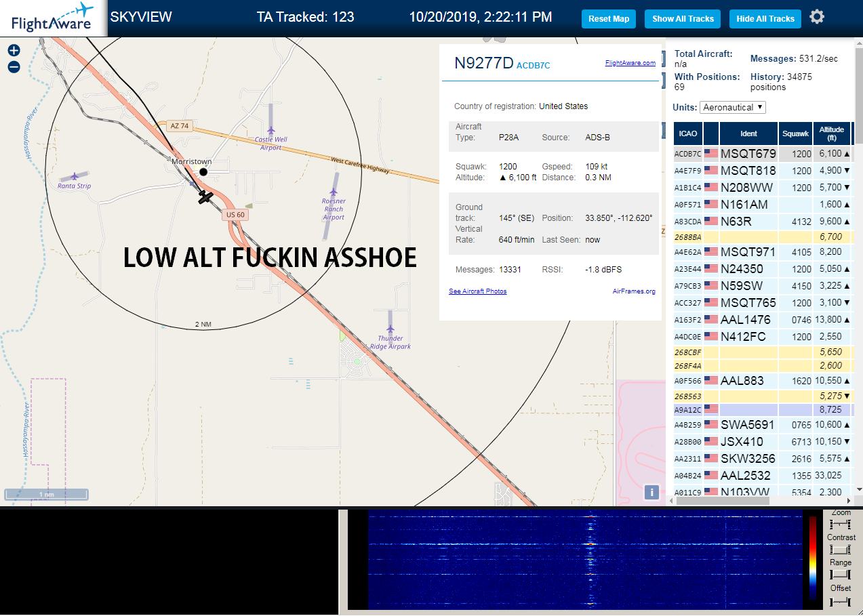
Task: Zoom in on map with plus icon
Action: pyautogui.click(x=14, y=50)
